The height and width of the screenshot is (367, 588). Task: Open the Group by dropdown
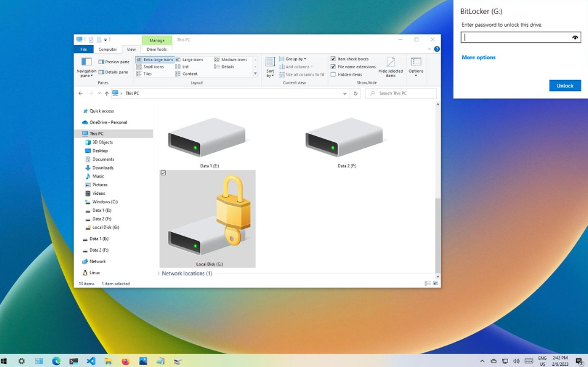point(293,59)
